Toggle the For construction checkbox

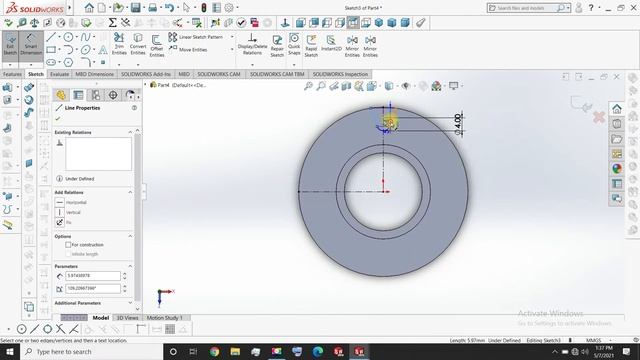(68, 244)
